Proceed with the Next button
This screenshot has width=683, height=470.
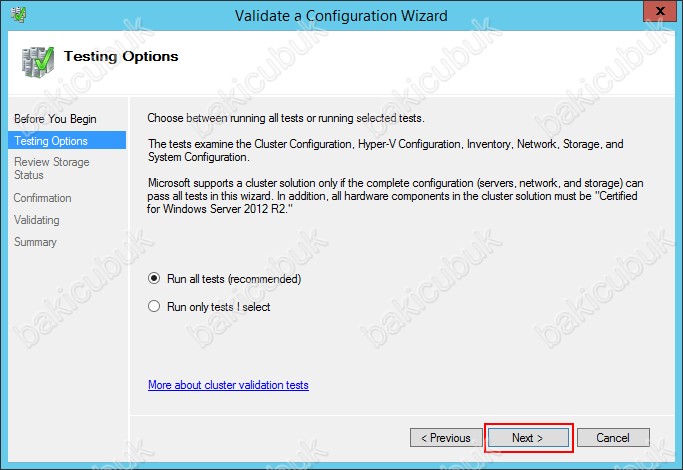(528, 437)
